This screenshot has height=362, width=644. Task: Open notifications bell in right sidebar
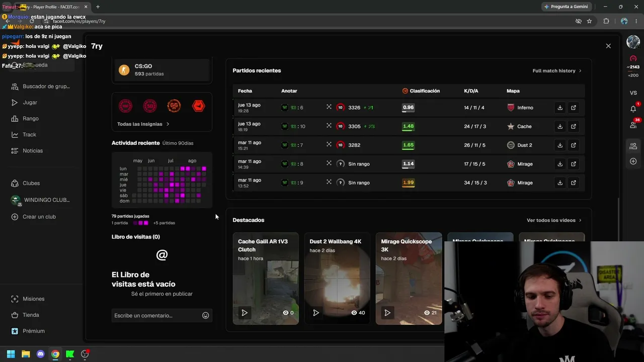click(633, 109)
